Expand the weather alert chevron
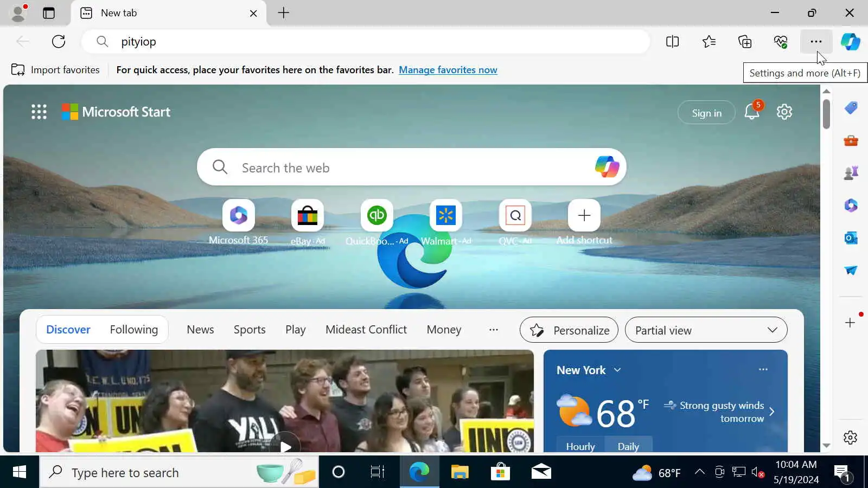The height and width of the screenshot is (488, 868). pos(772,412)
